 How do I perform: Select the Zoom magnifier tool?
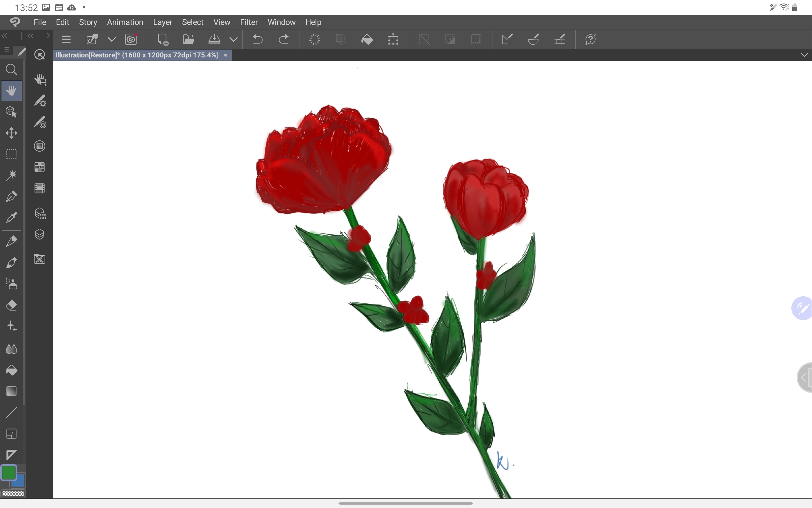point(11,70)
